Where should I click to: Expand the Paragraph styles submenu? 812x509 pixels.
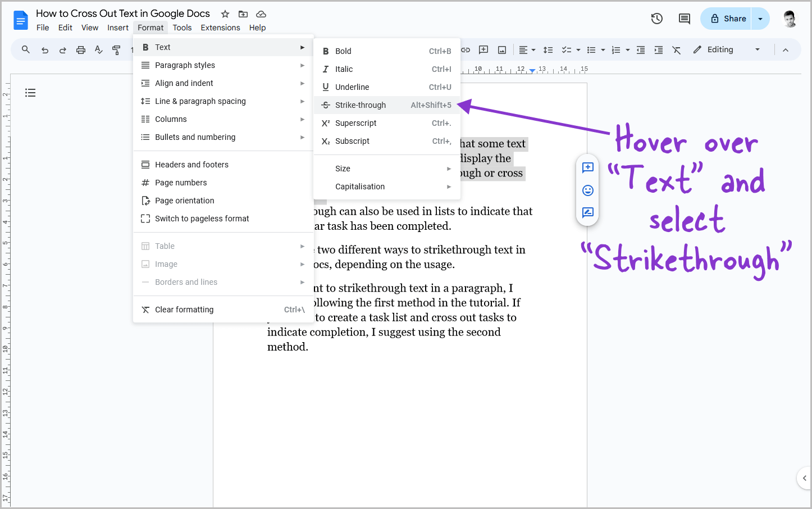point(223,65)
